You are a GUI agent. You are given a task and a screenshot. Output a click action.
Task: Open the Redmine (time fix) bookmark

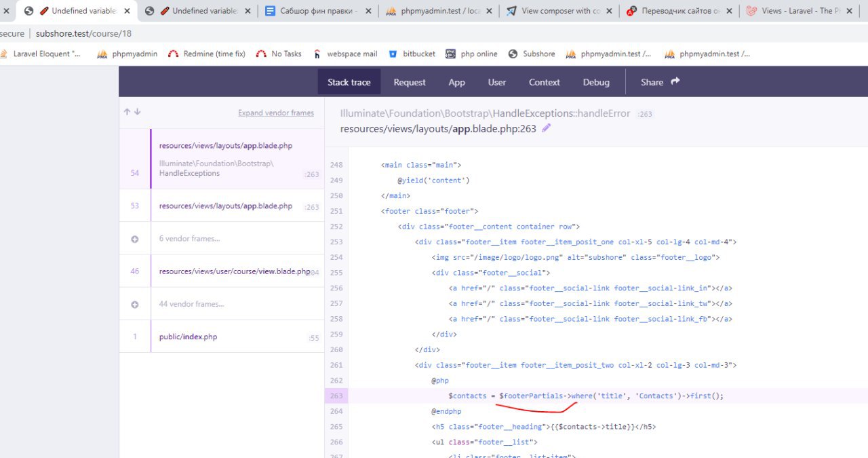tap(206, 54)
